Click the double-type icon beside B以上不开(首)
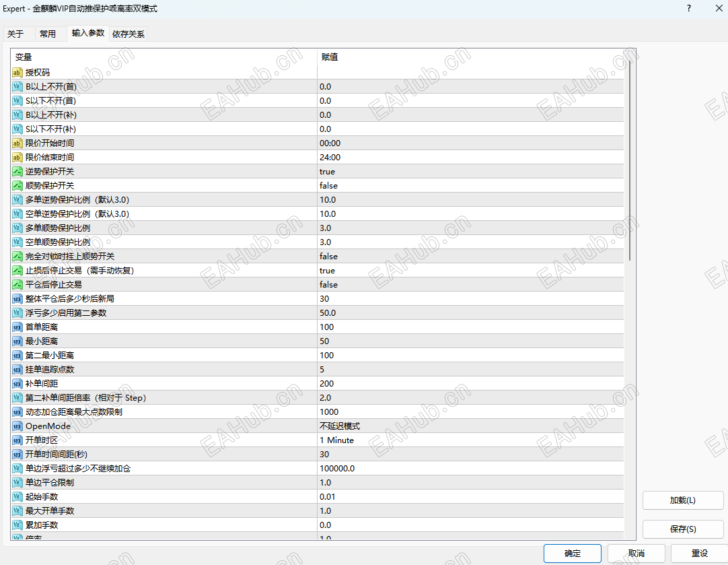The width and height of the screenshot is (728, 565). click(x=17, y=86)
